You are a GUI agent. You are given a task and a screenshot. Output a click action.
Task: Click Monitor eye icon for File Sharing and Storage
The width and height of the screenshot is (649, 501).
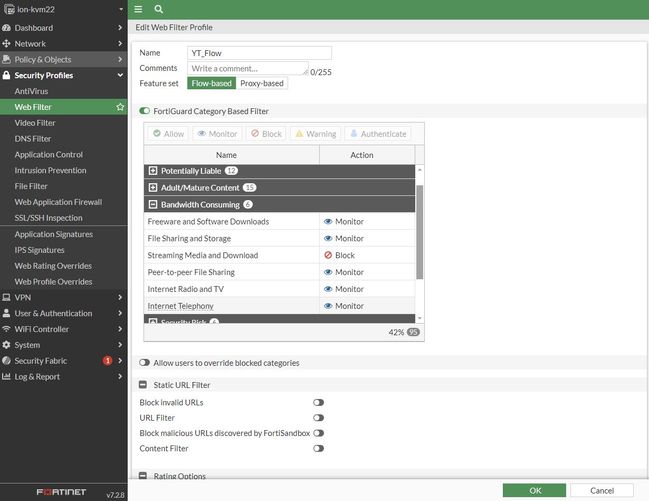[328, 238]
